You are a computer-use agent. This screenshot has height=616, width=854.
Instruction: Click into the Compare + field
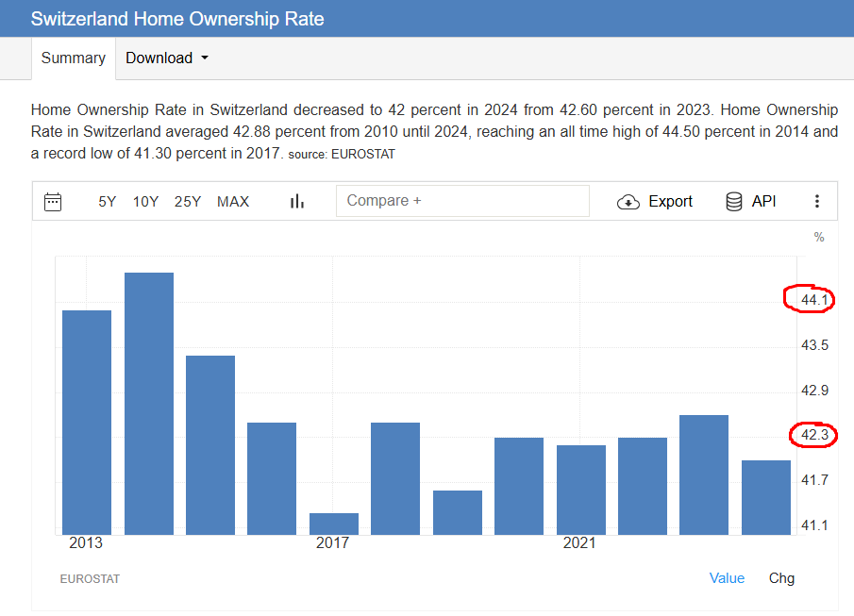tap(462, 201)
